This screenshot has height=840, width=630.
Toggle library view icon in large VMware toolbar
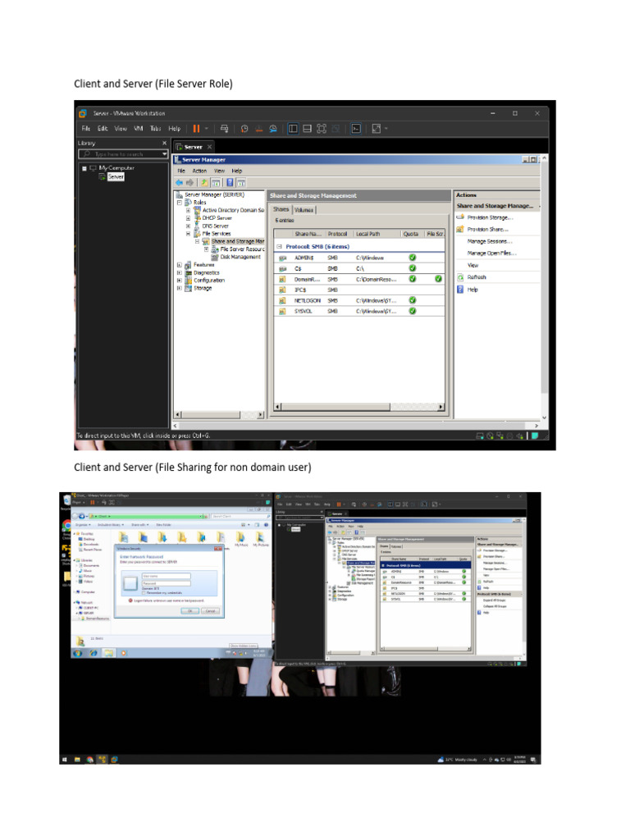click(x=293, y=129)
